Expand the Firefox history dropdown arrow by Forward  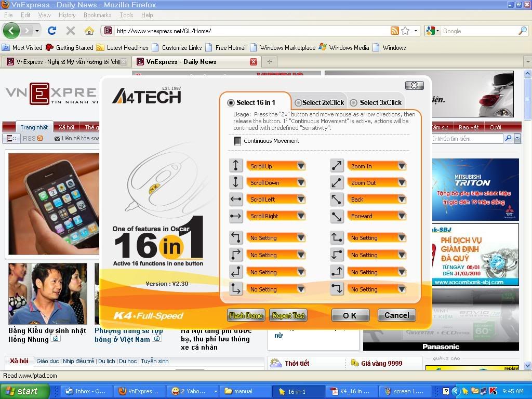pos(37,31)
